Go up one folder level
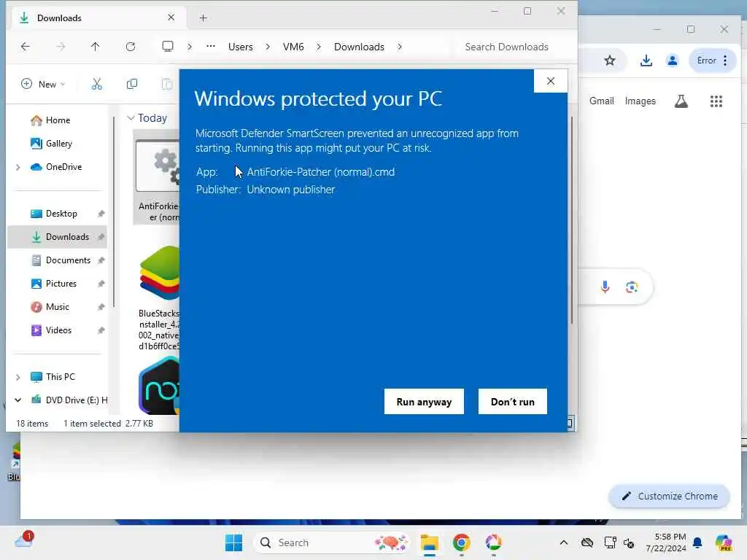Viewport: 747px width, 560px height. (x=96, y=47)
